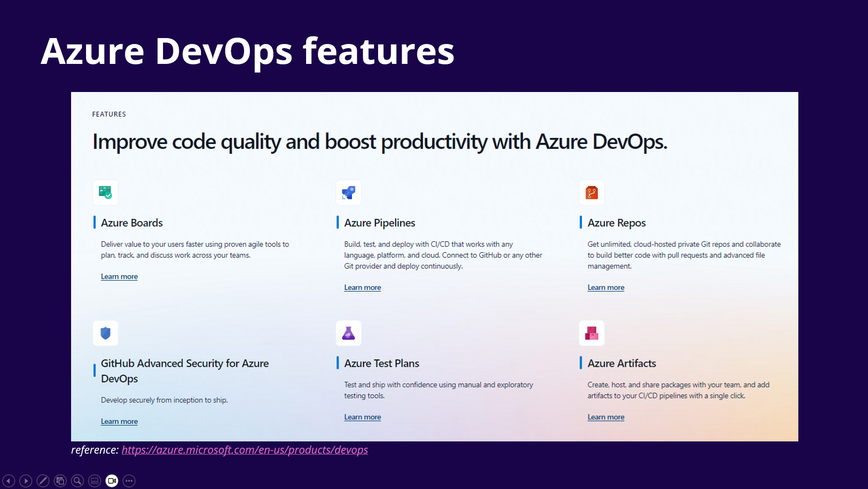Open Learn more under Azure Artifacts
Viewport: 868px width, 489px height.
point(606,417)
